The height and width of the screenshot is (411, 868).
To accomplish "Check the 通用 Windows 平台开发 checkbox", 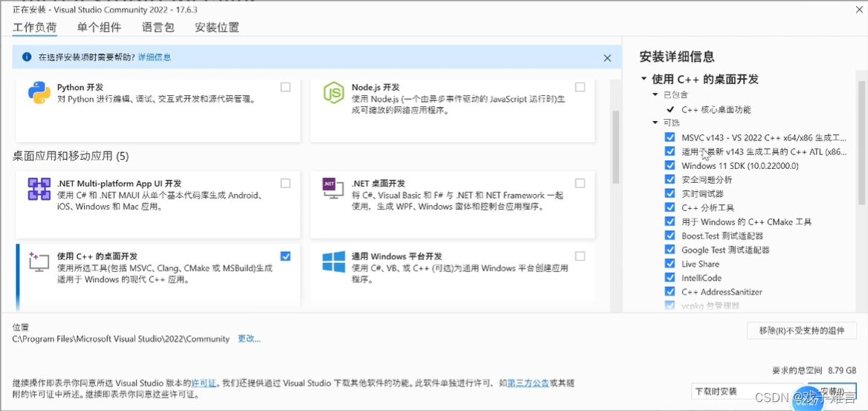I will 579,256.
